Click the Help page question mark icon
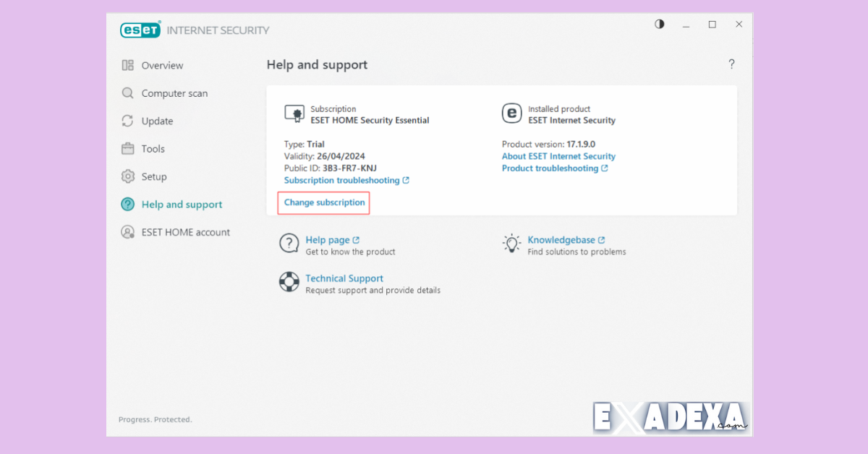 click(x=289, y=244)
